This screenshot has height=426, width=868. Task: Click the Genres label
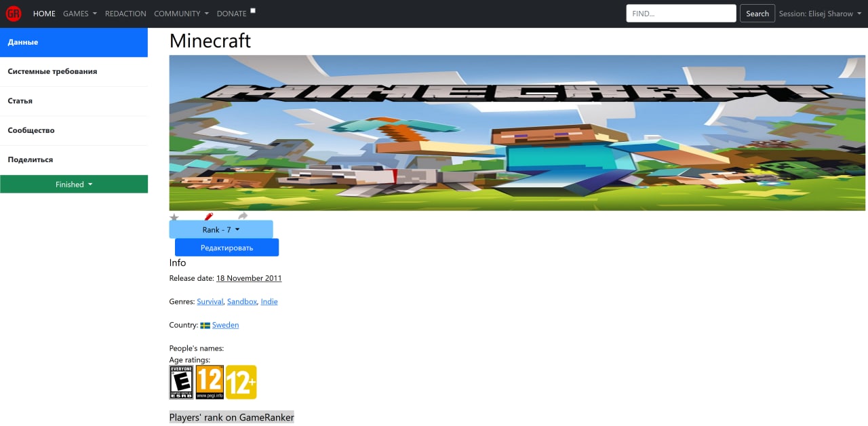182,302
